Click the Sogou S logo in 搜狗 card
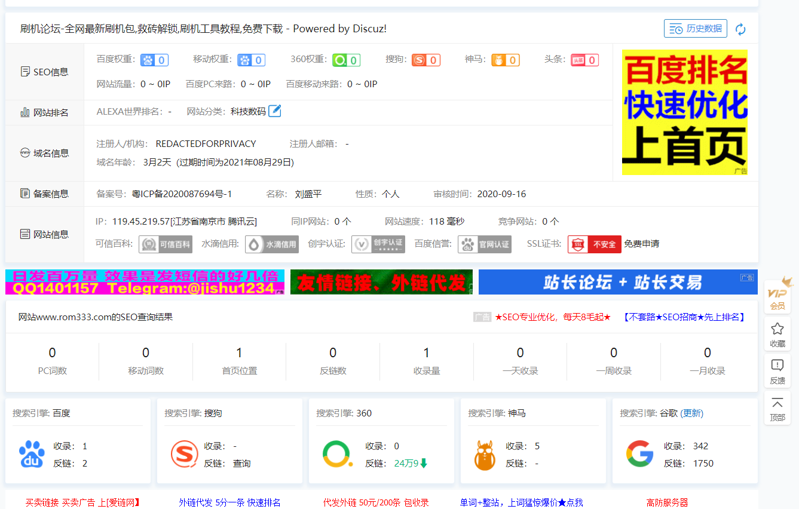The image size is (799, 509). tap(184, 453)
